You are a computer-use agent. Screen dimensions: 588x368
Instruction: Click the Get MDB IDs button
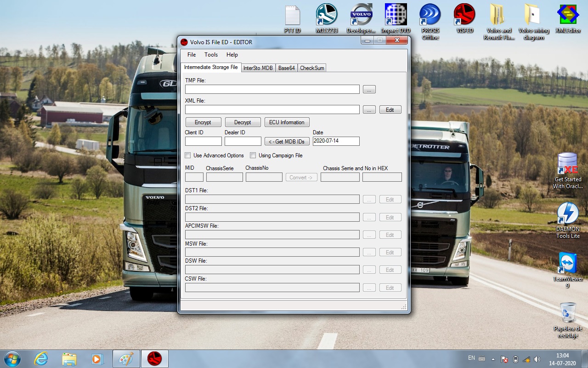pyautogui.click(x=287, y=142)
